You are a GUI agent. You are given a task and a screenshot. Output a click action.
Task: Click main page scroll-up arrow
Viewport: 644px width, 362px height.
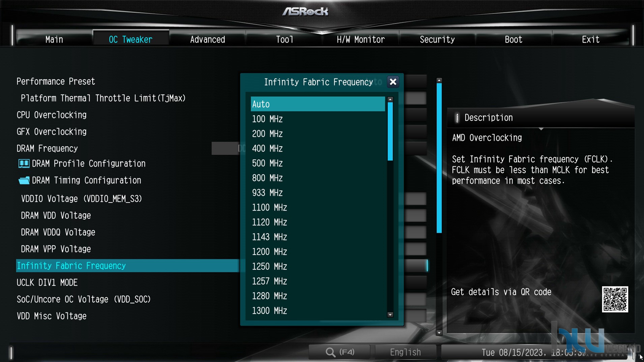click(x=439, y=81)
